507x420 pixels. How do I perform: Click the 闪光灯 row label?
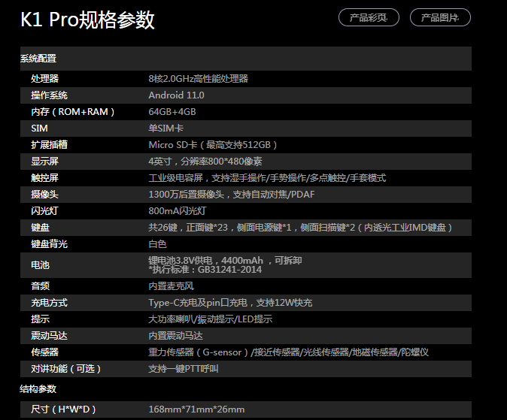click(x=44, y=211)
